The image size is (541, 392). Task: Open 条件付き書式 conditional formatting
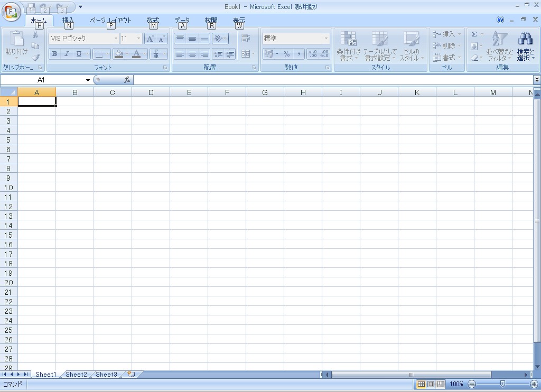(349, 46)
